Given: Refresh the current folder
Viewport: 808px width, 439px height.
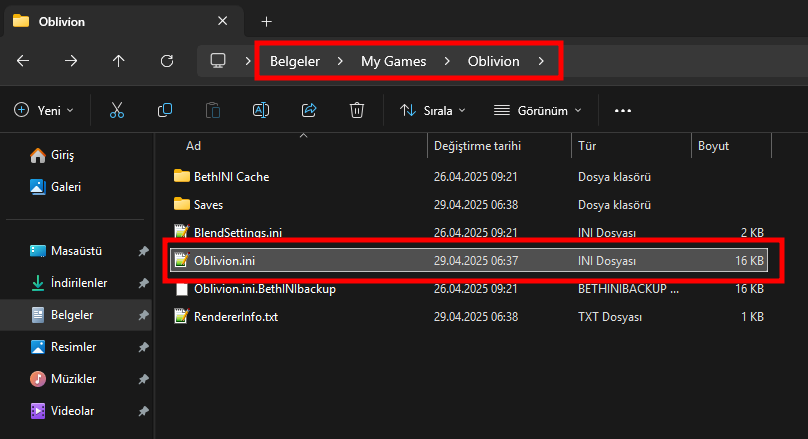Looking at the screenshot, I should click(167, 61).
